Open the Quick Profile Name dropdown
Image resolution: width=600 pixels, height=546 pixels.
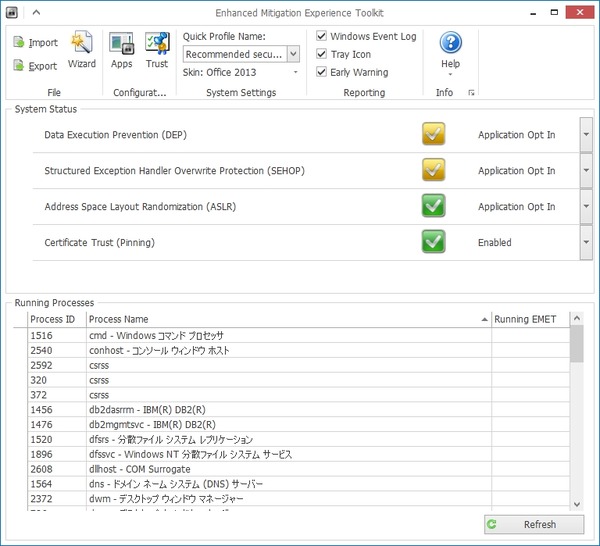(x=293, y=54)
